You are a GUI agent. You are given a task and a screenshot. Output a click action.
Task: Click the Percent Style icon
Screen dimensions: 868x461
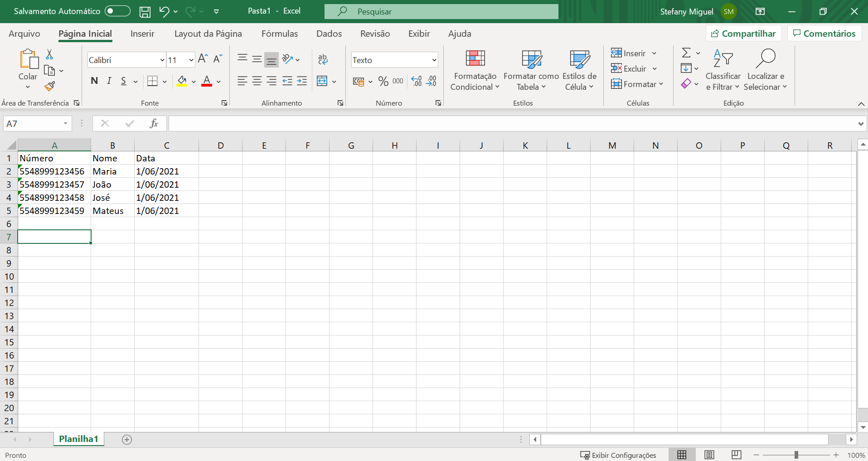(x=383, y=81)
